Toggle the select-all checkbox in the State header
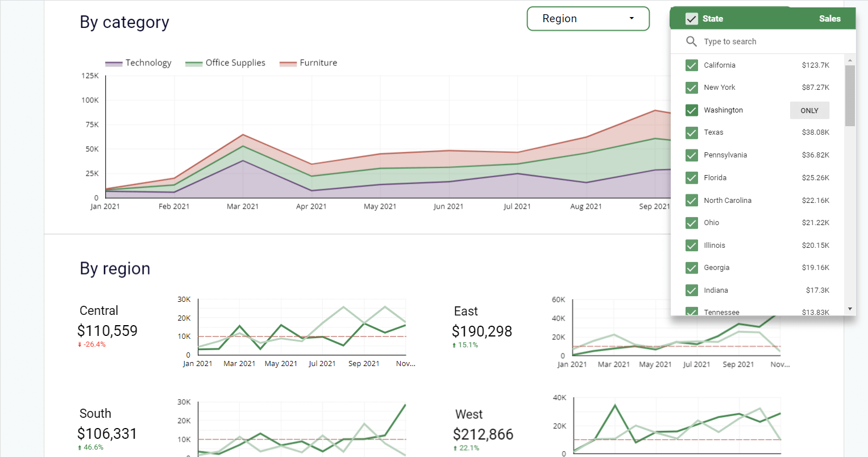Viewport: 868px width, 457px height. click(x=691, y=18)
